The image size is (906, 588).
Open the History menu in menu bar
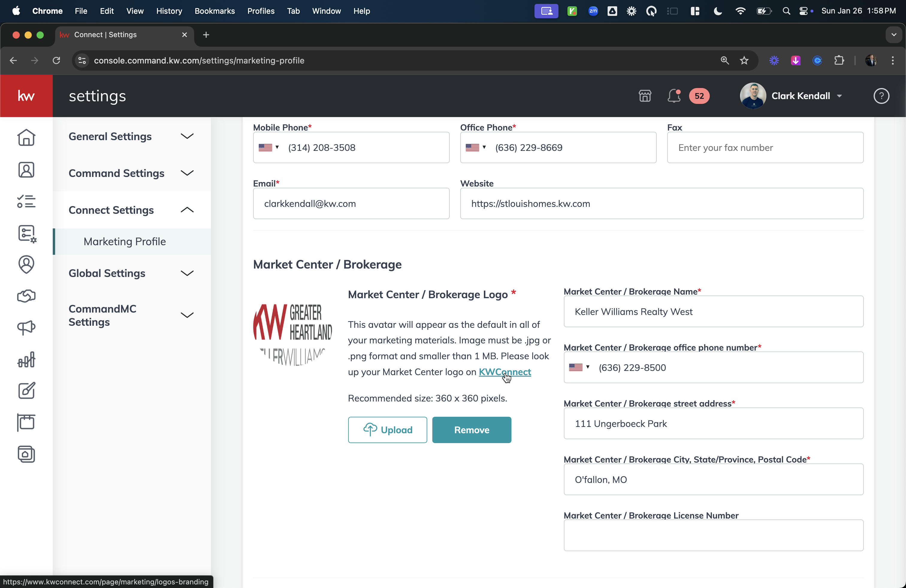tap(169, 11)
